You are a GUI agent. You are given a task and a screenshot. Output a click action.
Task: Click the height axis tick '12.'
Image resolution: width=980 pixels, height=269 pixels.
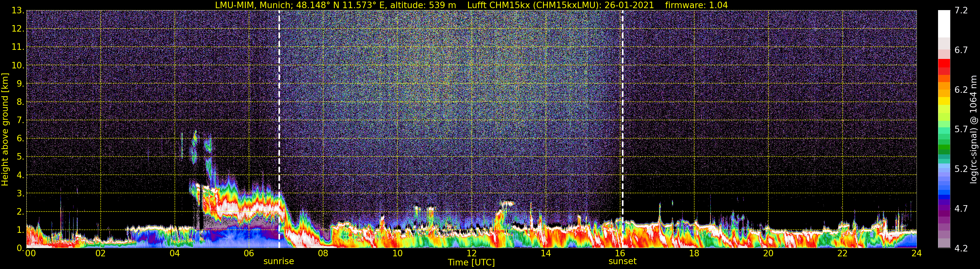18,29
